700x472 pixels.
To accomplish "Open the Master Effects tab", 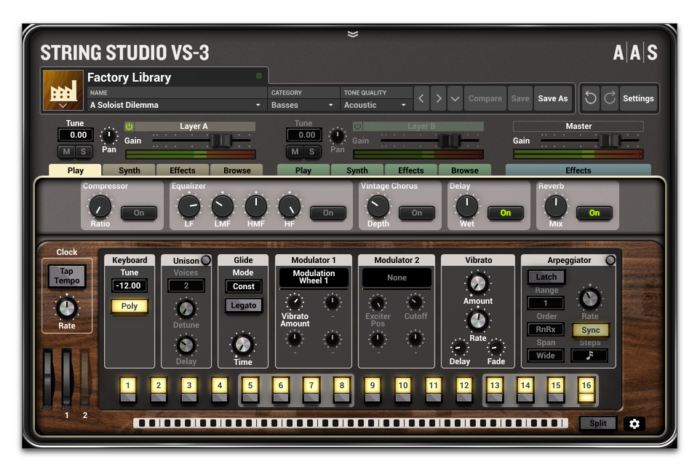I will 578,170.
